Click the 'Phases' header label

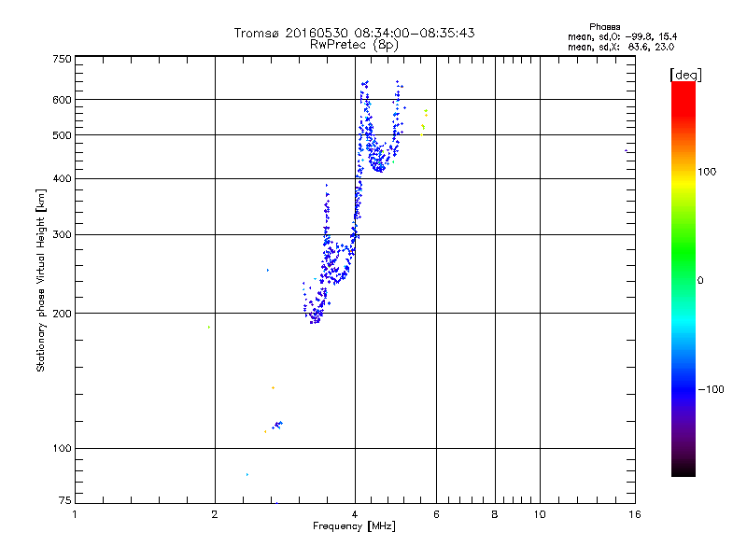(604, 27)
